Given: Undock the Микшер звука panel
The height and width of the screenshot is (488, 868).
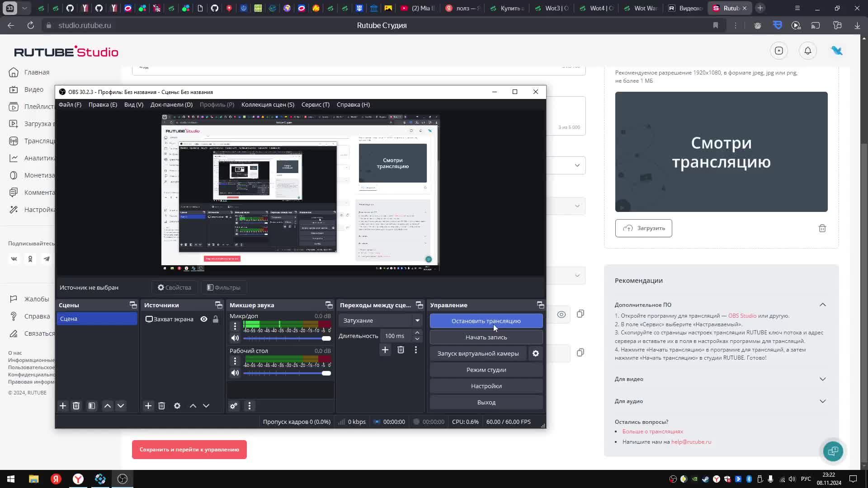Looking at the screenshot, I should pyautogui.click(x=329, y=305).
